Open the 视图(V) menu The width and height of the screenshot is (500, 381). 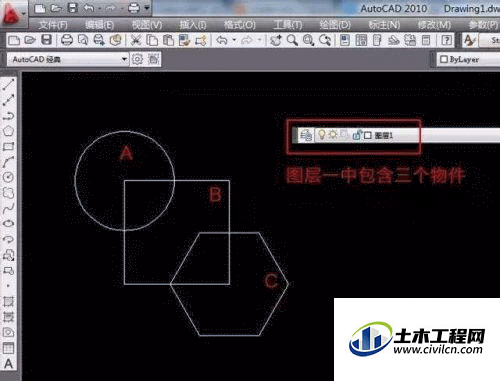[146, 25]
